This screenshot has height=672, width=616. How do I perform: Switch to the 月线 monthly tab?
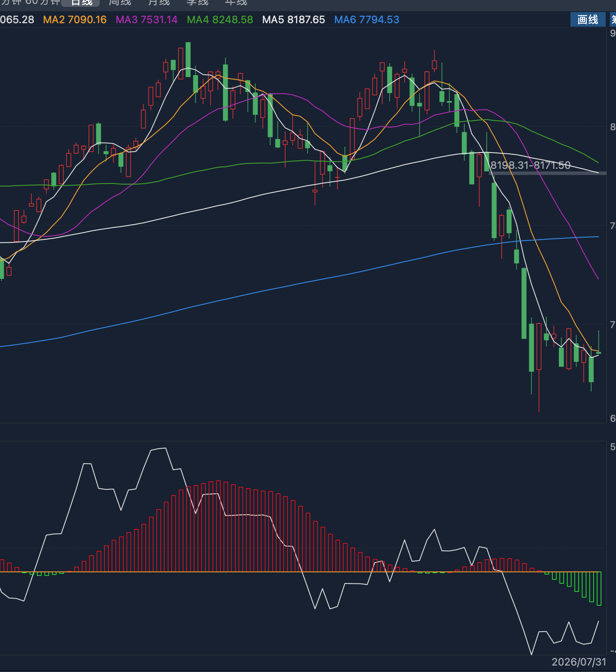coord(159,3)
